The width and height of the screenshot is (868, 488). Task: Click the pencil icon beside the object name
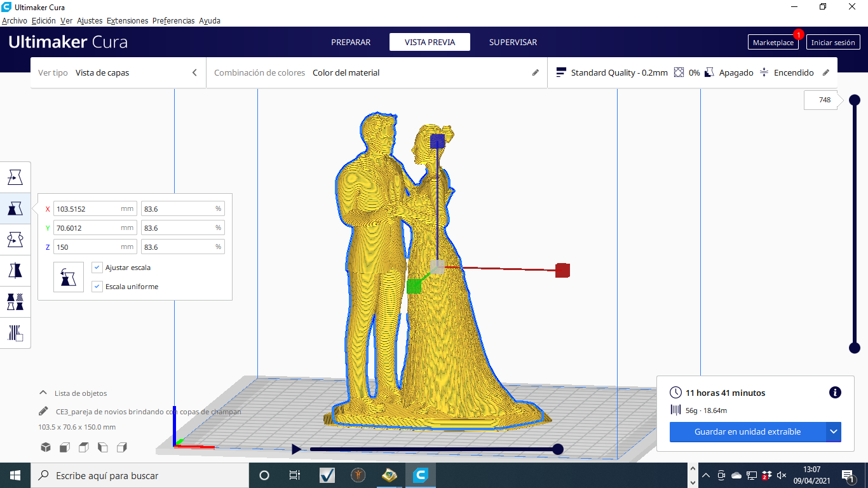43,411
